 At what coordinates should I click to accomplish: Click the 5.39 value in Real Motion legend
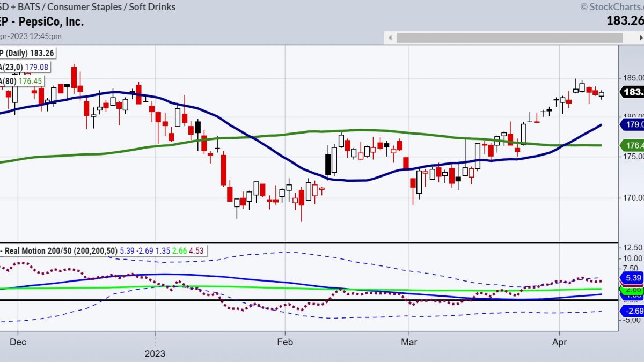point(128,251)
